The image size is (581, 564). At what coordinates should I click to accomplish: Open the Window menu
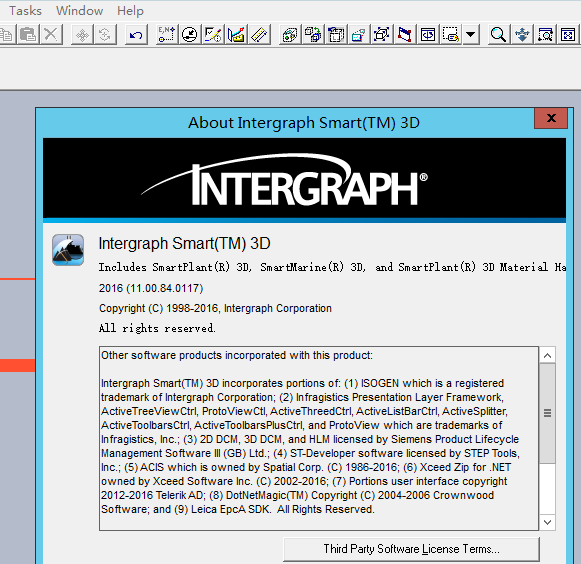[x=79, y=11]
